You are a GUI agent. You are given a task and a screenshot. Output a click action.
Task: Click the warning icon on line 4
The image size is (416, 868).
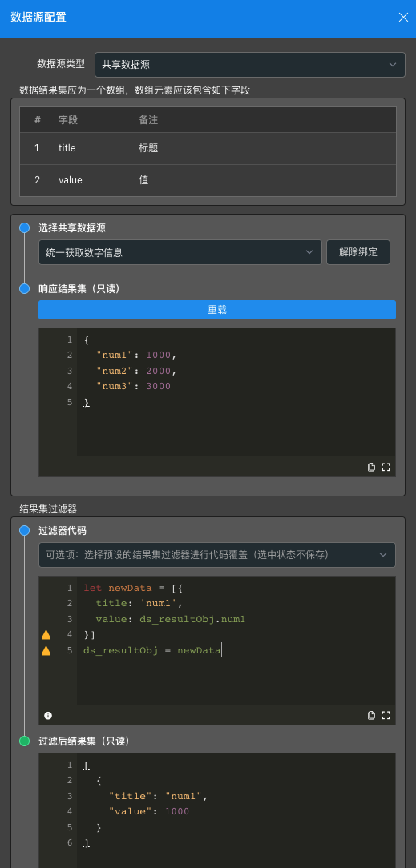46,635
